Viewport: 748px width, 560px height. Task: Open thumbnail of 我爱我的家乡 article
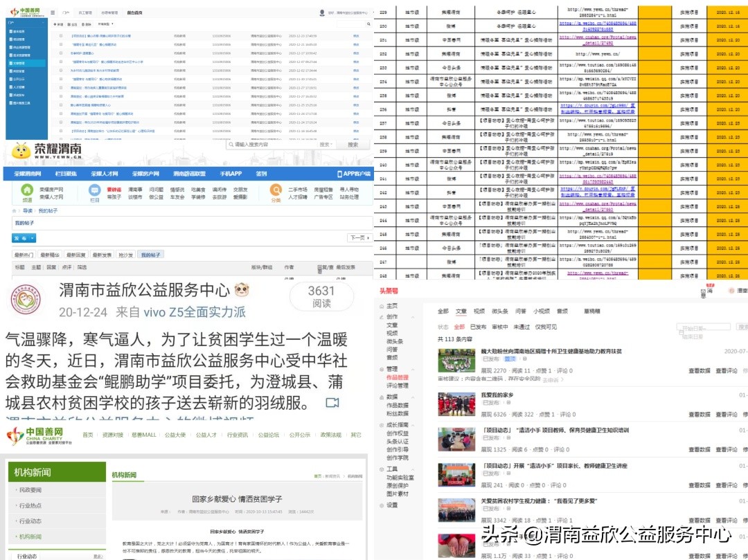point(456,405)
